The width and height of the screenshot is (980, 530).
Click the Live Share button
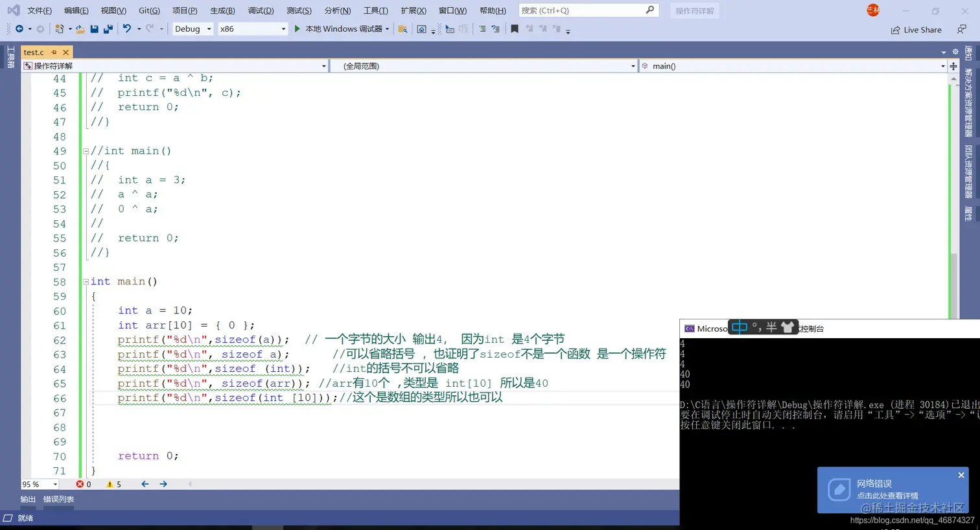[916, 30]
